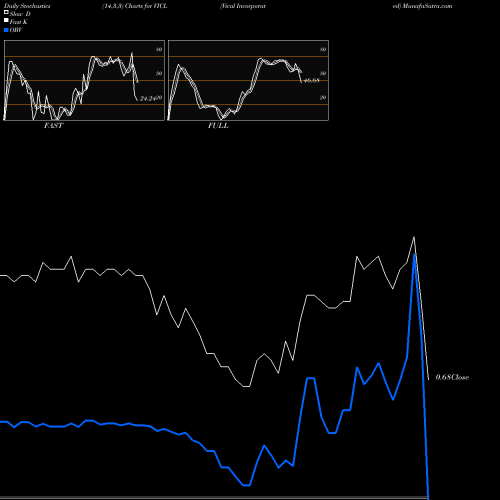
Task: Click the 46.68 value in FULL chart
Action: click(x=312, y=80)
